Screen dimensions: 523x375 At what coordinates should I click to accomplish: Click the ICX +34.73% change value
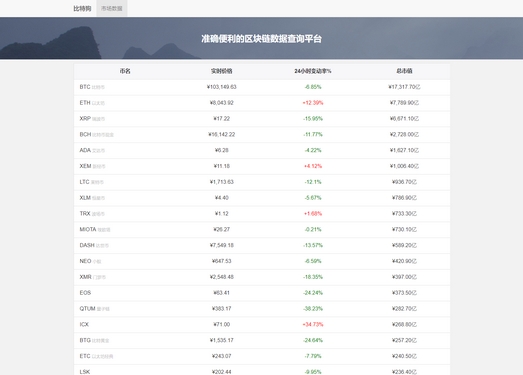pyautogui.click(x=313, y=324)
